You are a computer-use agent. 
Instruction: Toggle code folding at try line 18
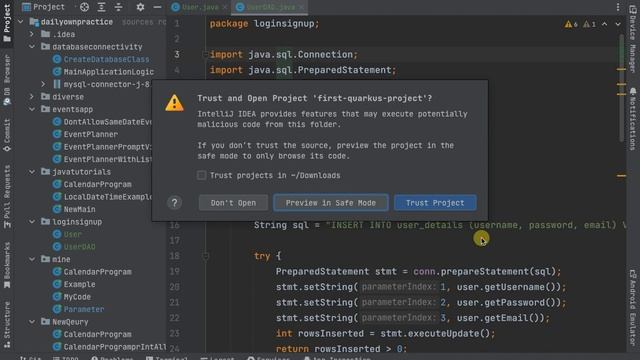coord(205,256)
